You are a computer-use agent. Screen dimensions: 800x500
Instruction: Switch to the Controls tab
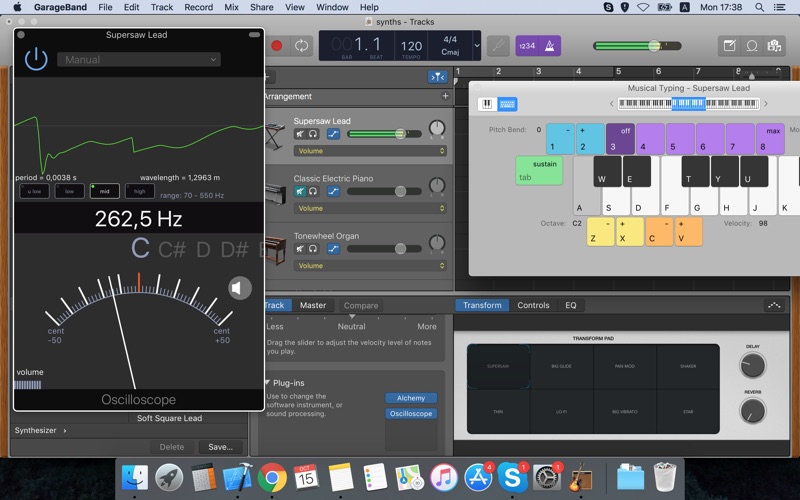(533, 305)
